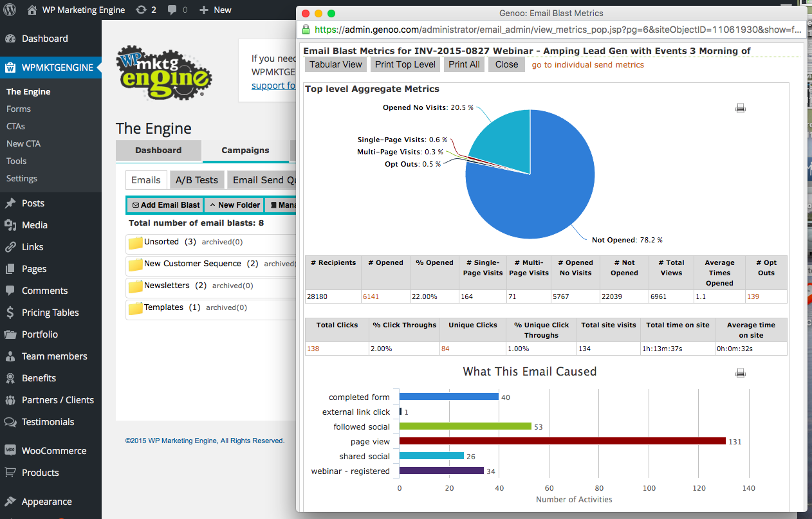Open the Media menu in sidebar
Image resolution: width=812 pixels, height=519 pixels.
tap(35, 225)
